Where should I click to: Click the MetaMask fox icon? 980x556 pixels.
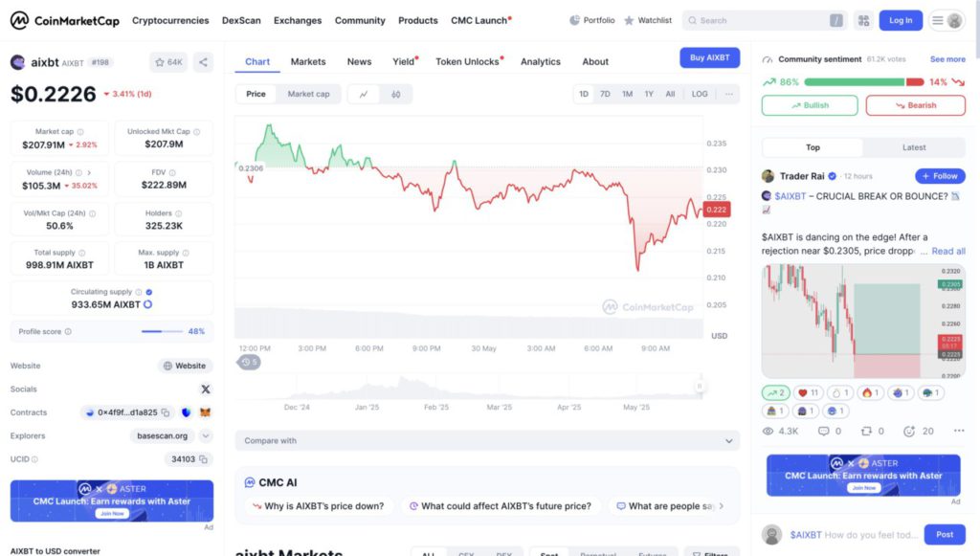pyautogui.click(x=204, y=412)
